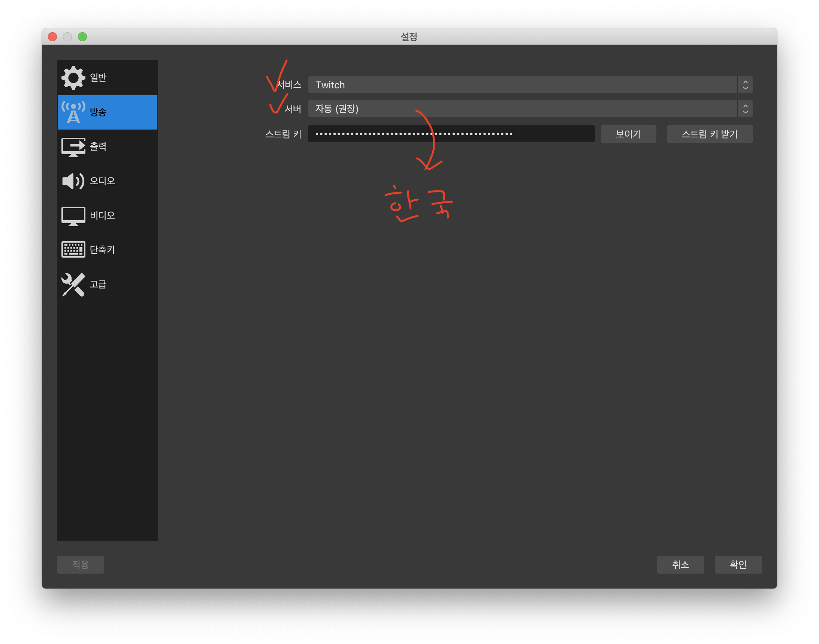
Task: Click the Hotkeys (단축키) keyboard icon
Action: (73, 250)
